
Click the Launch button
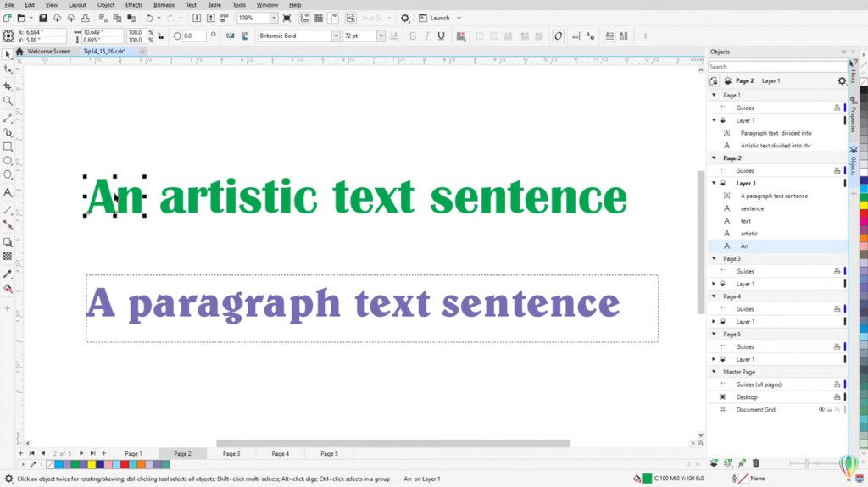coord(435,19)
